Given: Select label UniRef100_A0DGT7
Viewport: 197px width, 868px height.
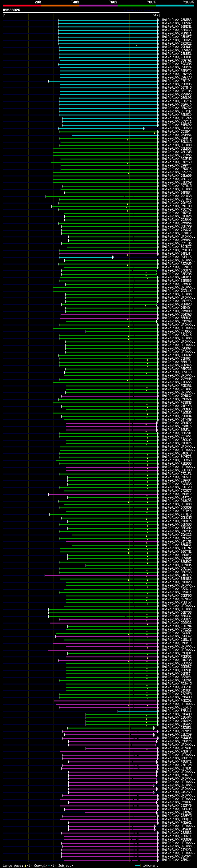Looking at the screenshot, I should [177, 751].
